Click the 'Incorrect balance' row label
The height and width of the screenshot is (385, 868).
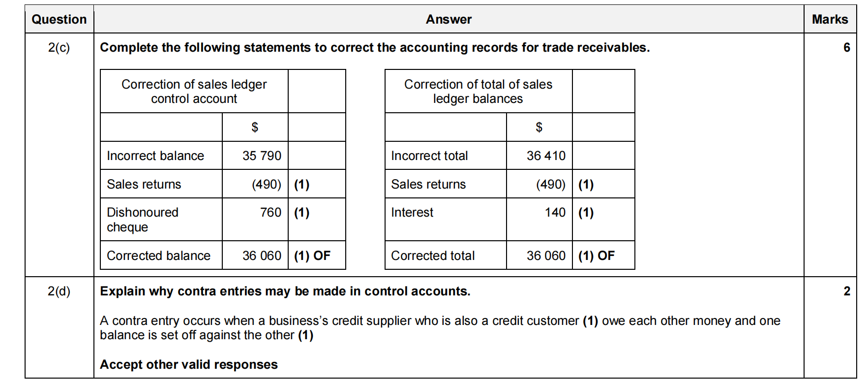point(155,156)
